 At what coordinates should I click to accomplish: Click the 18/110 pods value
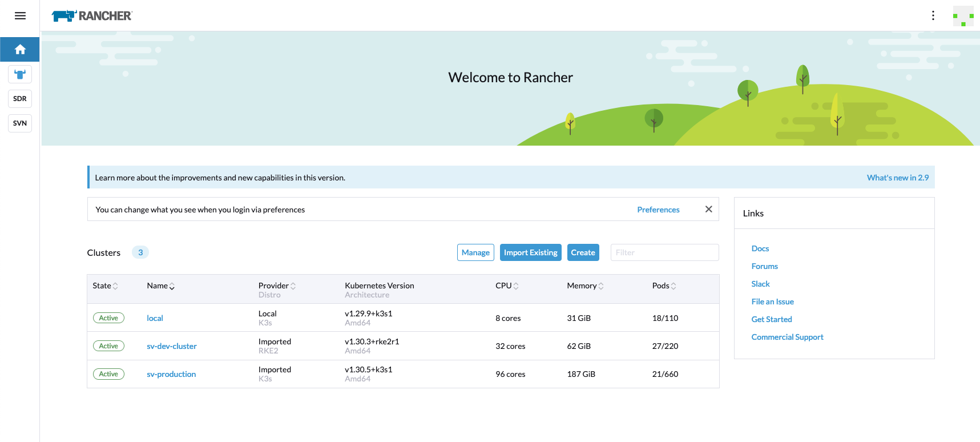coord(666,318)
